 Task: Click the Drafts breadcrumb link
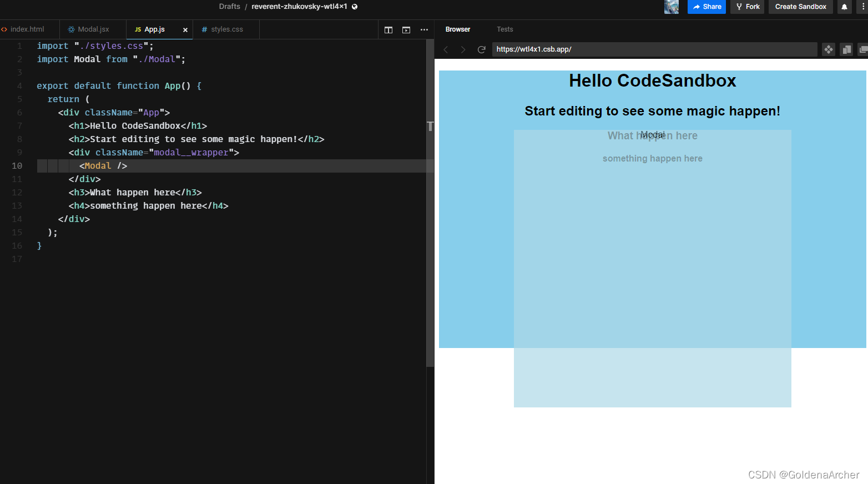230,7
